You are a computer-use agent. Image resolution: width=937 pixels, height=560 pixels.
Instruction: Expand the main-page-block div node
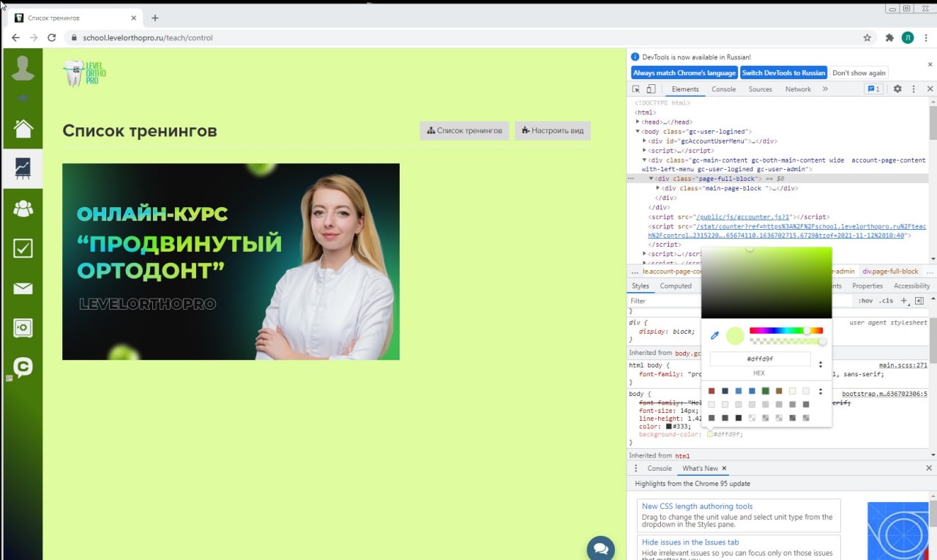[658, 188]
